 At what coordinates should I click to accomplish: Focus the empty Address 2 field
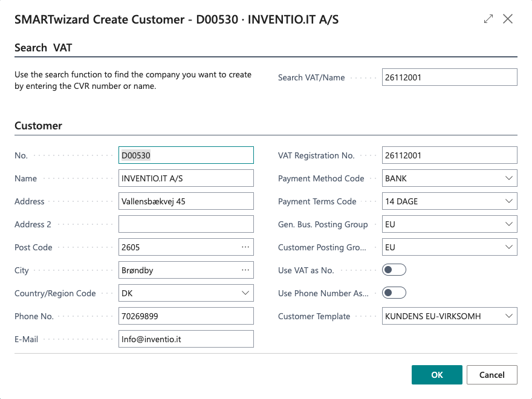point(186,224)
